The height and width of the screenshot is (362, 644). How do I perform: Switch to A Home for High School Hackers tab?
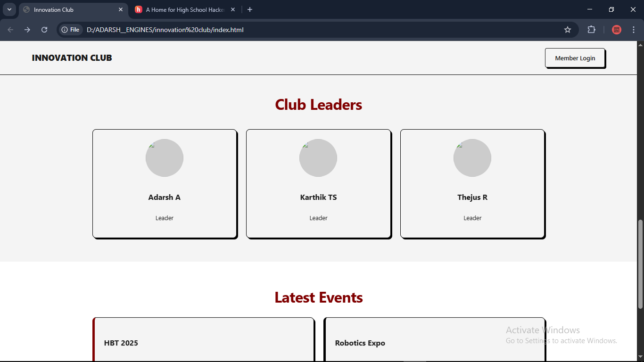[184, 9]
